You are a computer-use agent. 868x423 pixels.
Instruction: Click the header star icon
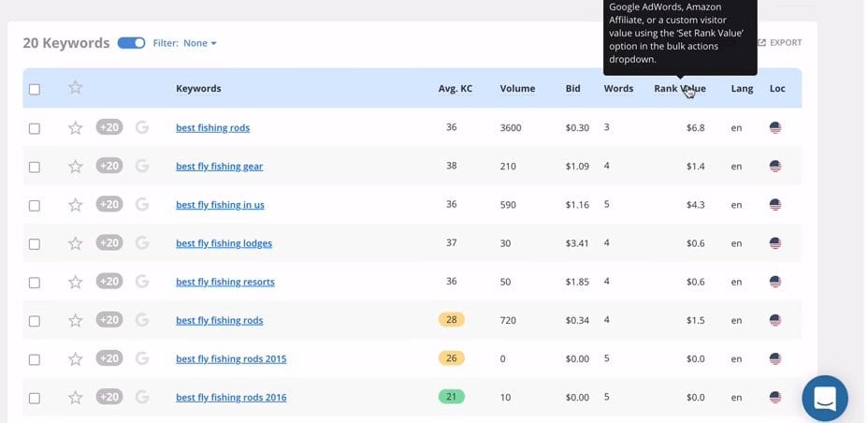pos(75,87)
